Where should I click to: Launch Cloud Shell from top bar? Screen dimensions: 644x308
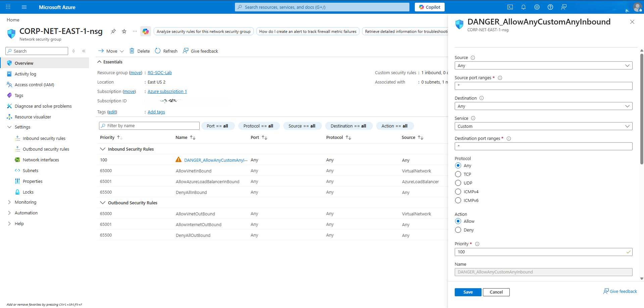point(510,7)
